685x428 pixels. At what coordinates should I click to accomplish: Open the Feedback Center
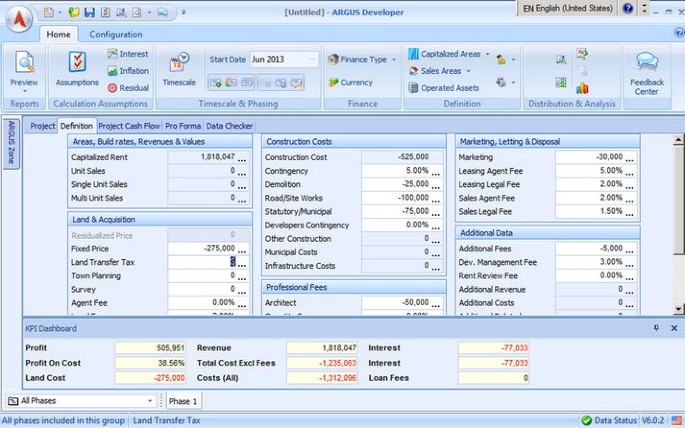click(x=647, y=71)
